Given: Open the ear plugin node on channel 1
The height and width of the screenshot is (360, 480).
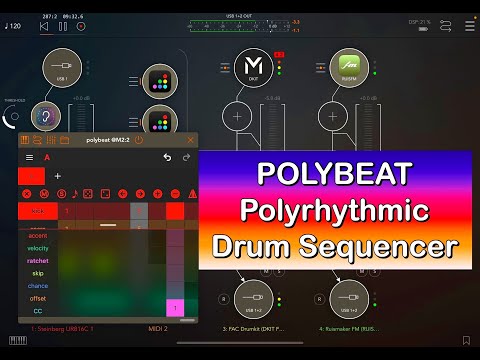Looking at the screenshot, I should click(46, 116).
